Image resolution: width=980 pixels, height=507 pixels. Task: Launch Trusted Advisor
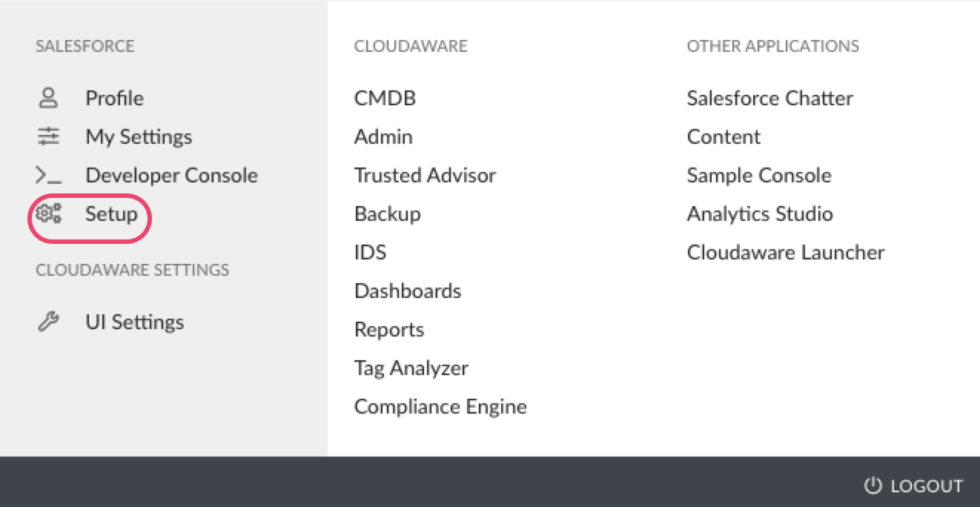pyautogui.click(x=425, y=175)
